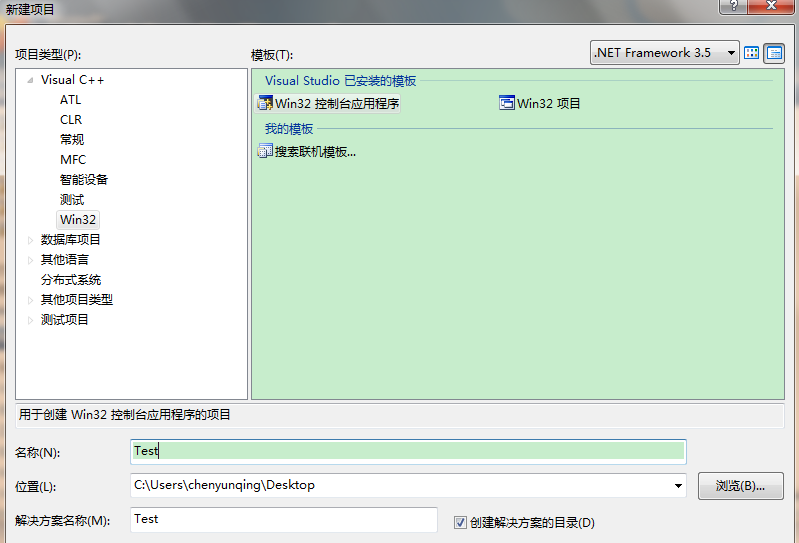This screenshot has height=543, width=799.
Task: Click the help question mark button
Action: 733,6
